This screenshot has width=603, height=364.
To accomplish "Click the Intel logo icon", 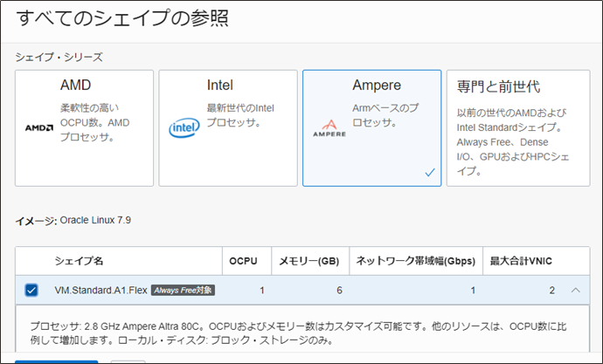I will coord(184,129).
